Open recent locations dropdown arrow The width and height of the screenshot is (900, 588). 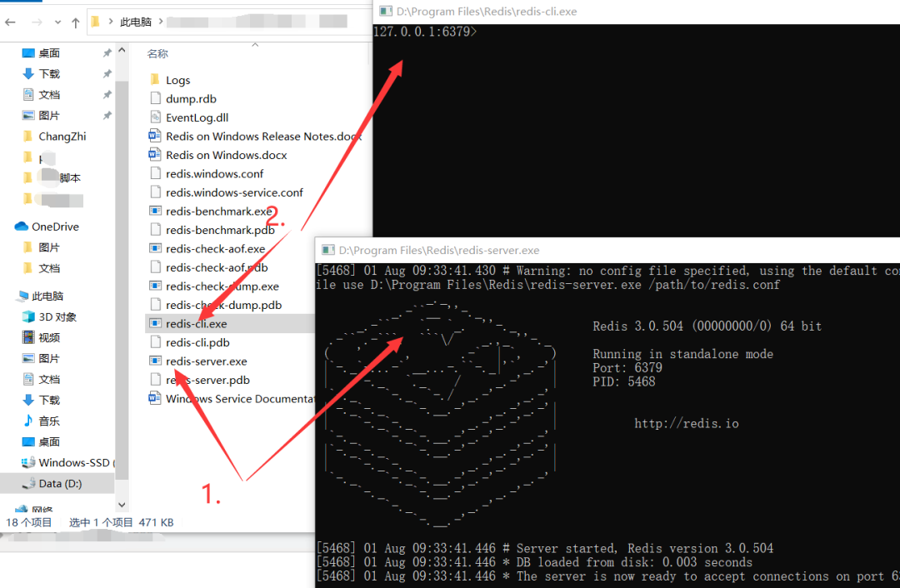(x=57, y=23)
